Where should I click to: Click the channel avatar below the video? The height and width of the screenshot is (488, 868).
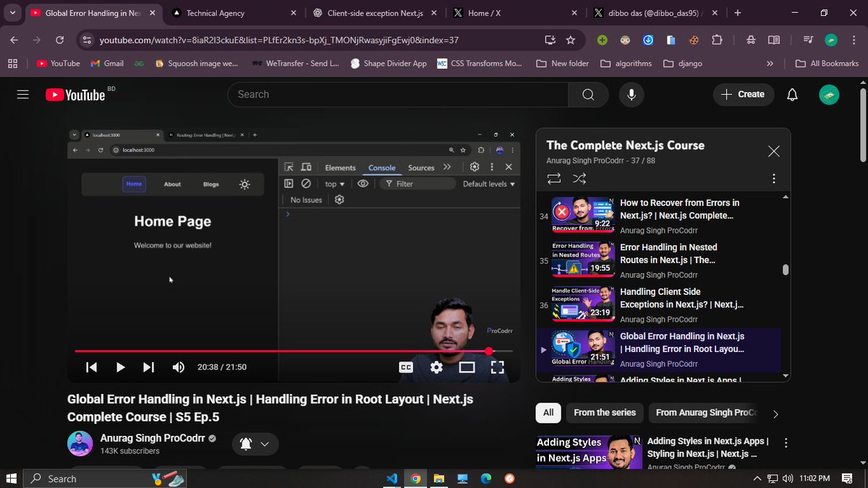pos(80,444)
